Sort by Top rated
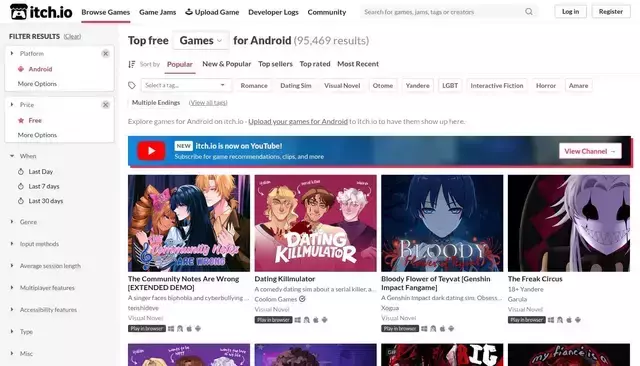 tap(315, 64)
